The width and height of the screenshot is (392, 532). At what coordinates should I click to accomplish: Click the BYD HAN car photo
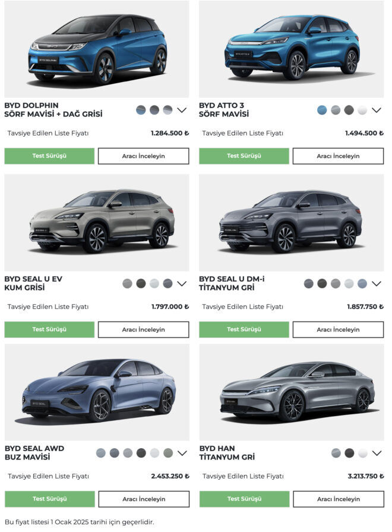[x=292, y=392]
